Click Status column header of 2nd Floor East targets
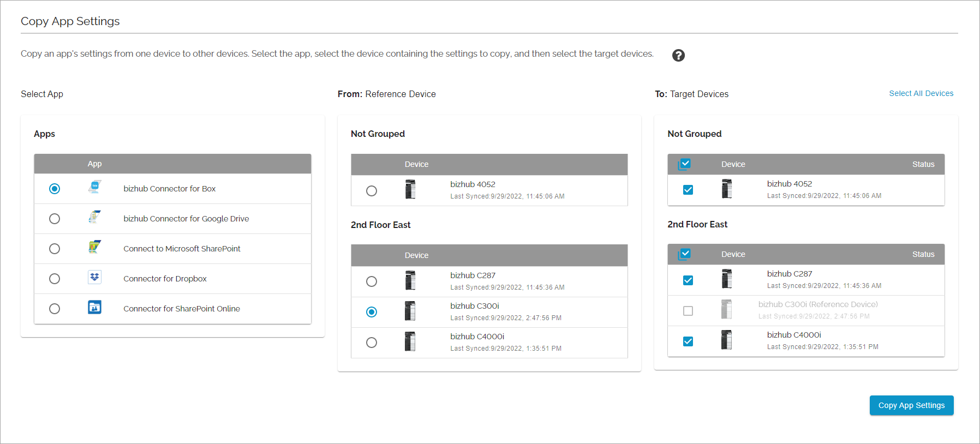This screenshot has width=980, height=444. point(923,254)
